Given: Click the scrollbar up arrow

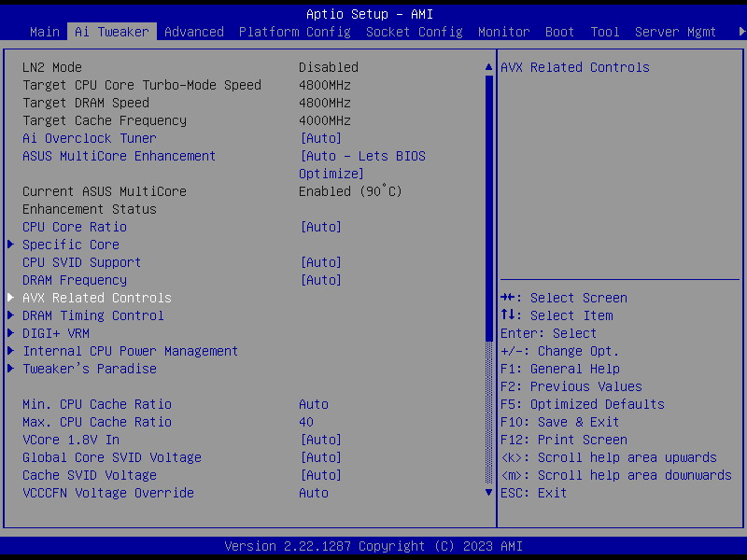Looking at the screenshot, I should click(x=488, y=67).
